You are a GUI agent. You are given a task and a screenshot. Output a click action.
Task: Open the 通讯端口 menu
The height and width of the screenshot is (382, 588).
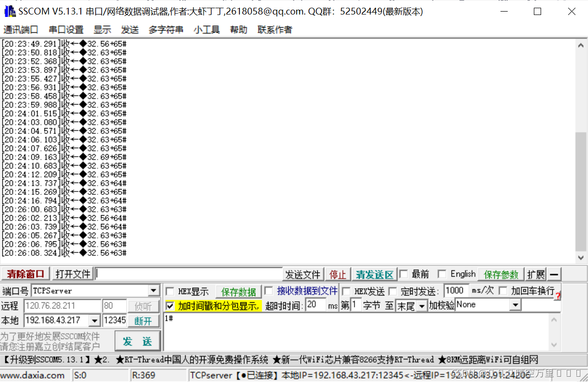(21, 29)
